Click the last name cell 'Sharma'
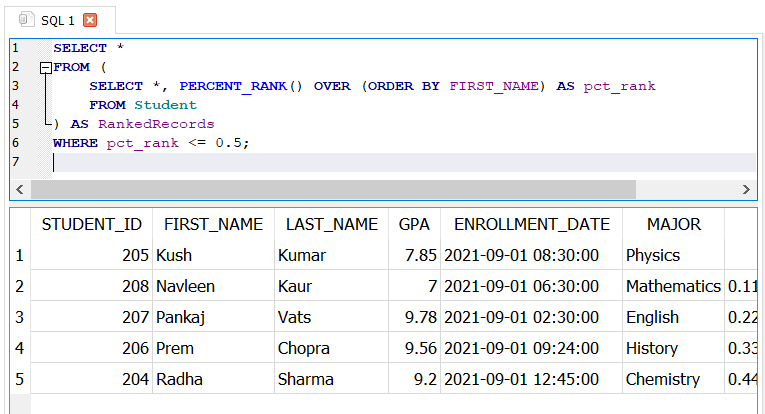 pyautogui.click(x=332, y=379)
